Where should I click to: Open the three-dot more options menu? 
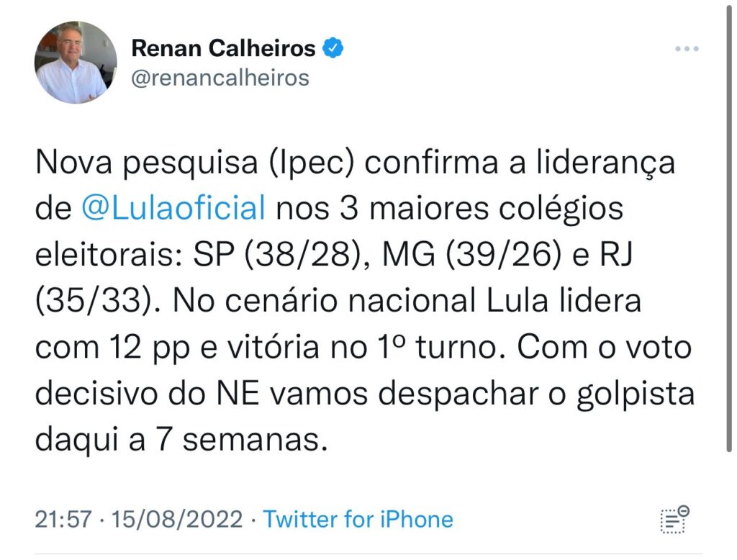pos(687,49)
